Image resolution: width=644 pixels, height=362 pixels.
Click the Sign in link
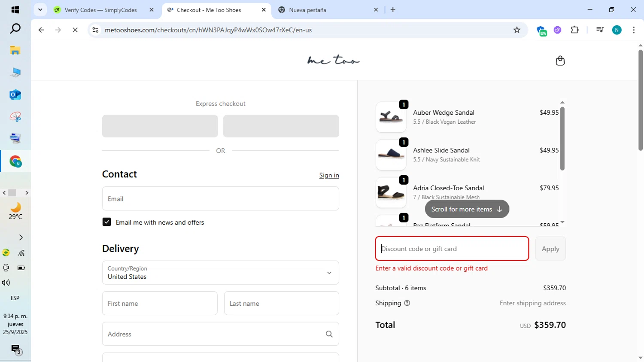coord(329,175)
